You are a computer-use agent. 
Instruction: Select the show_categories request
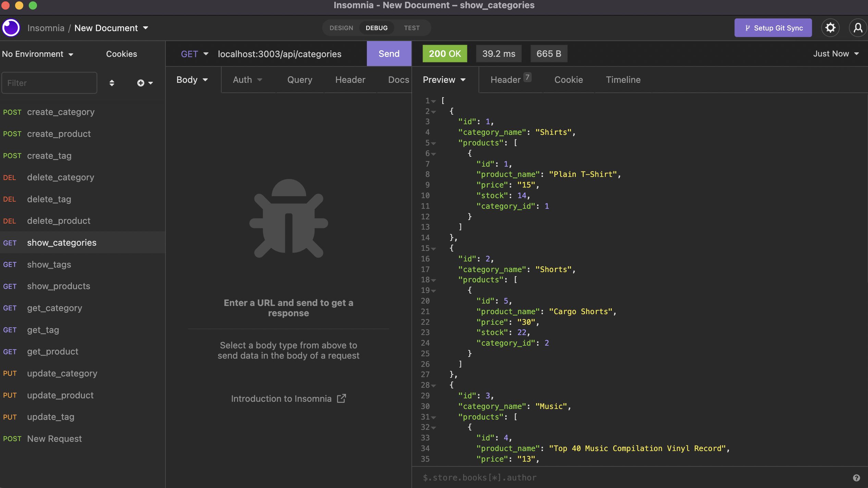pos(83,243)
